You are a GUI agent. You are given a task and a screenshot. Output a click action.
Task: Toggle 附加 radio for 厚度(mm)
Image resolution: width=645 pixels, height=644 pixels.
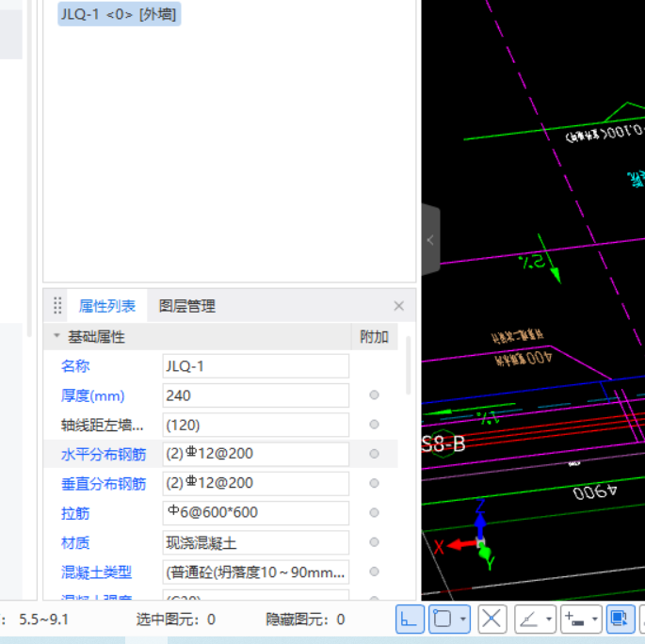[374, 395]
